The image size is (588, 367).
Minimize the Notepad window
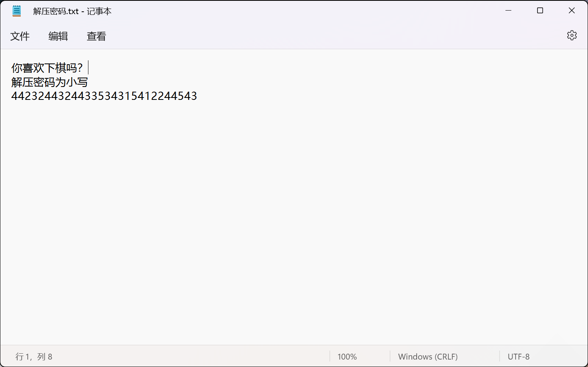[x=508, y=11]
